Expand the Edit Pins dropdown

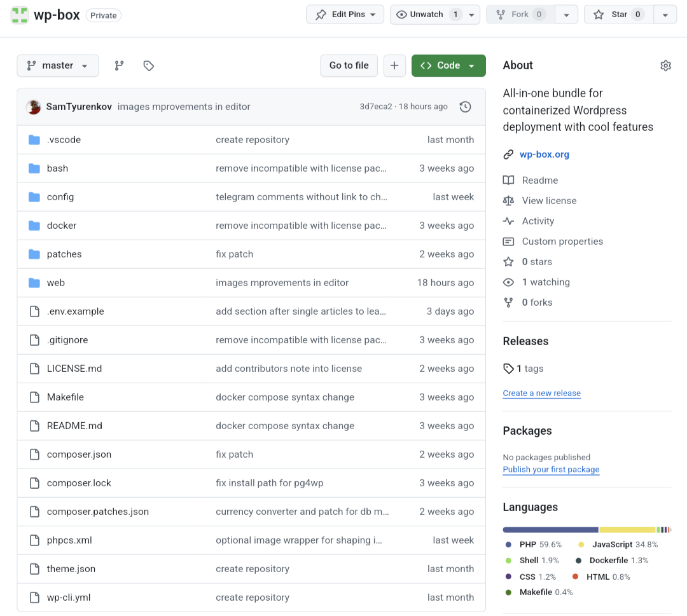pyautogui.click(x=345, y=15)
